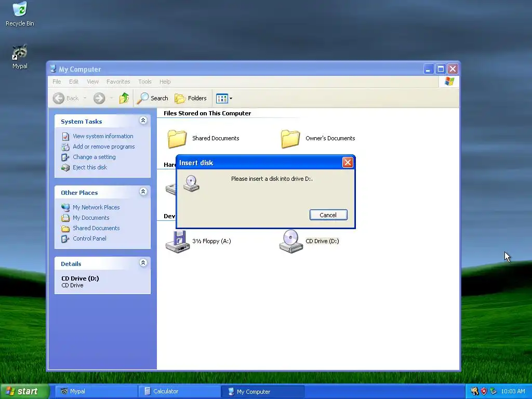Select the 3½ Floppy (A:) drive icon

[x=177, y=241]
